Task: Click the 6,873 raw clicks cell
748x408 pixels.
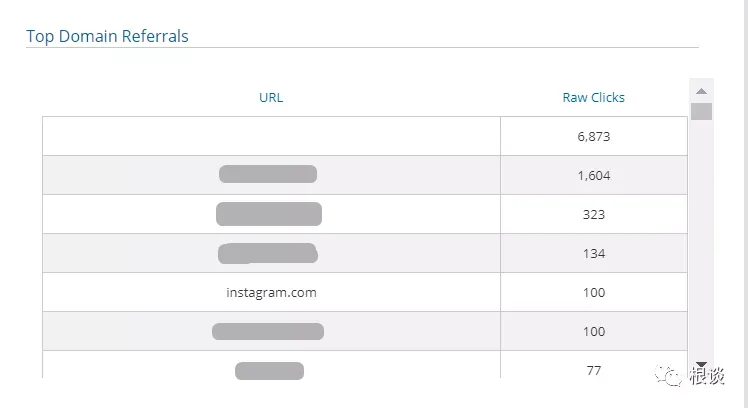Action: click(594, 136)
